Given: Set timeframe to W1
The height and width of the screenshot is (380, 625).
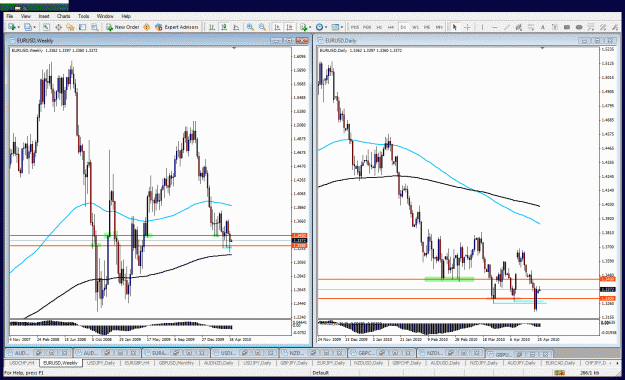Looking at the screenshot, I should pyautogui.click(x=415, y=27).
